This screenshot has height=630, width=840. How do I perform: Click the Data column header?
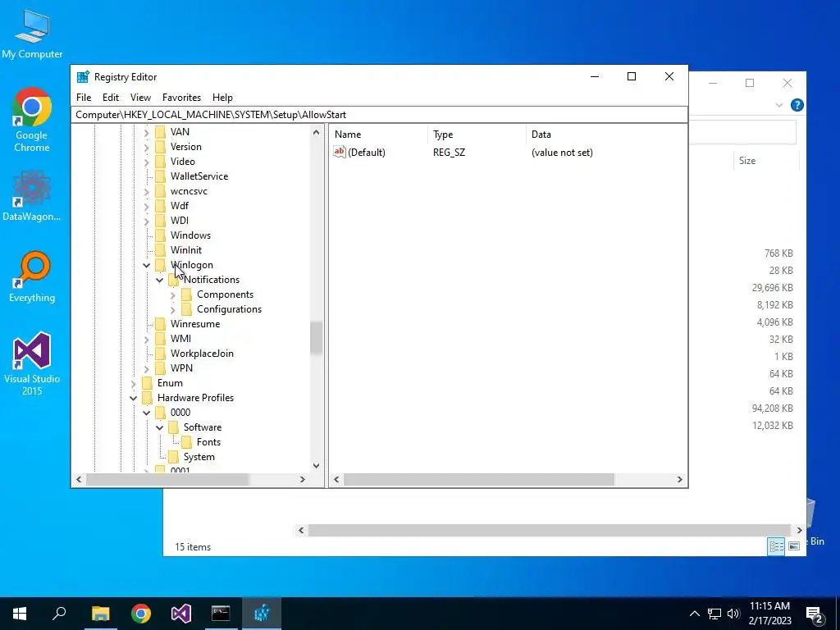pos(606,135)
